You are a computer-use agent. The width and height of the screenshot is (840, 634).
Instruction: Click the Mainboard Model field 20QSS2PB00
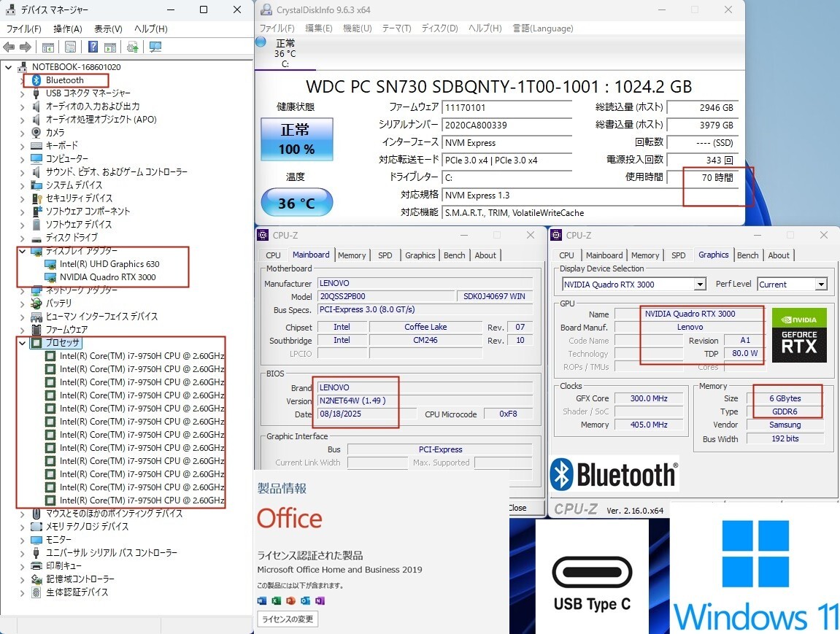(387, 296)
